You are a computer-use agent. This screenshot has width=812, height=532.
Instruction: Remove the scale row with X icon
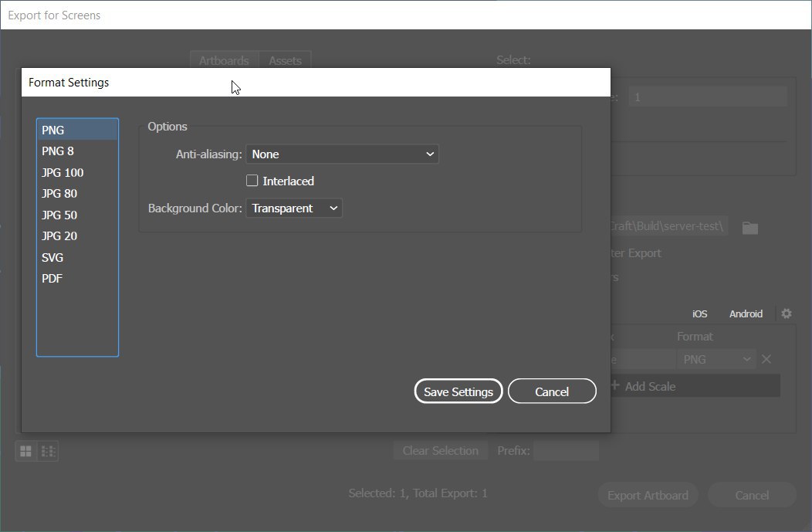(766, 359)
